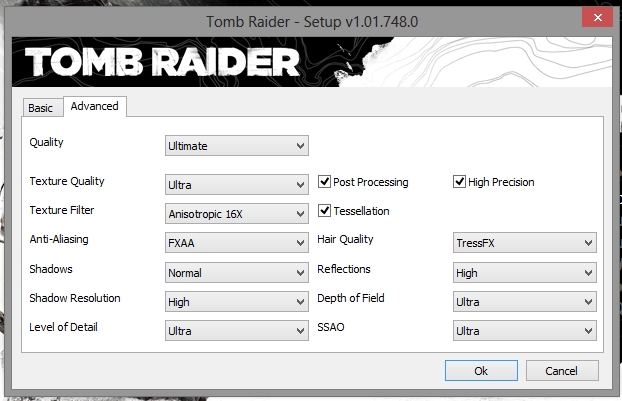The image size is (622, 401).
Task: Expand the Texture Filter combo box
Action: (x=237, y=214)
